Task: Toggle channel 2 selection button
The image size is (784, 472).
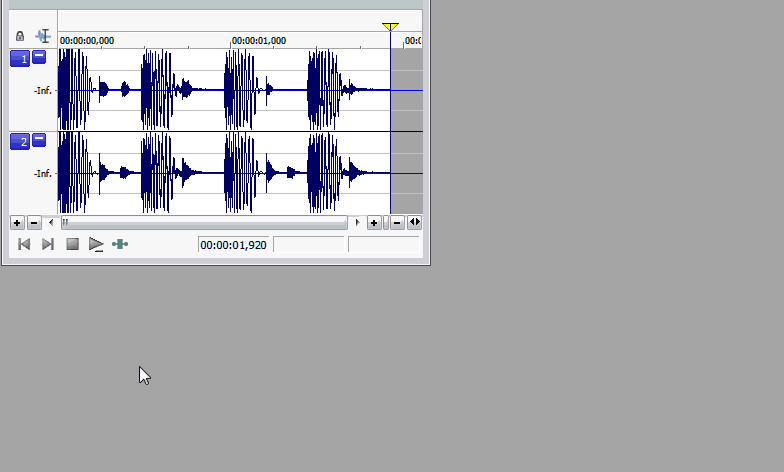Action: click(19, 142)
